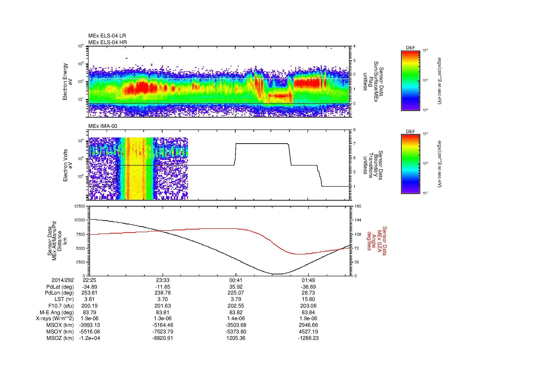Image resolution: width=555 pixels, height=392 pixels.
Task: Click the MSOY value 4527.19
Action: [x=308, y=332]
